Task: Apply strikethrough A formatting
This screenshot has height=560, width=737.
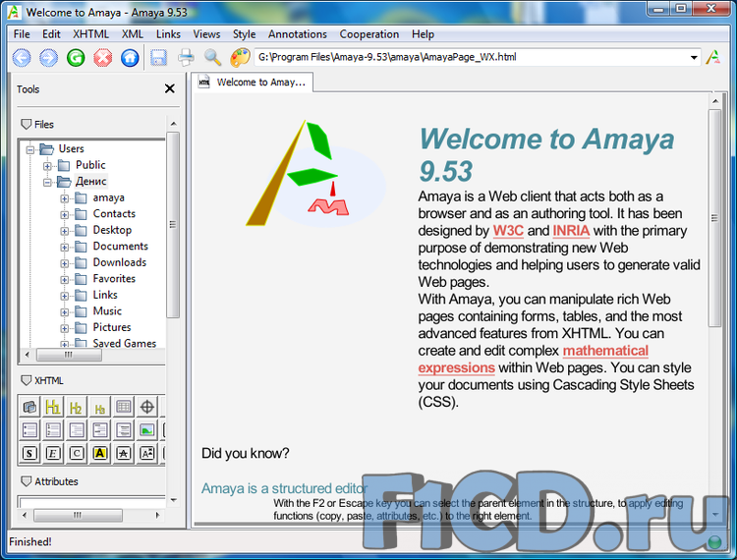Action: point(124,453)
